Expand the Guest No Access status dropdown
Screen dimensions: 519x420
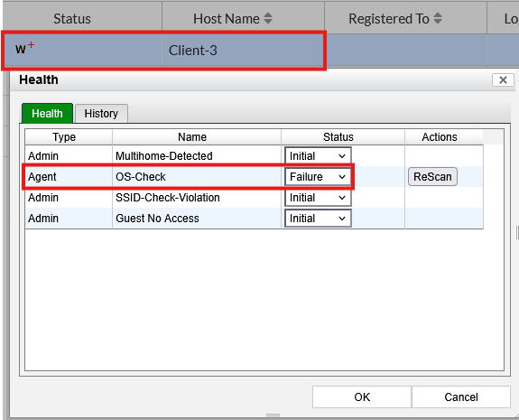click(318, 219)
